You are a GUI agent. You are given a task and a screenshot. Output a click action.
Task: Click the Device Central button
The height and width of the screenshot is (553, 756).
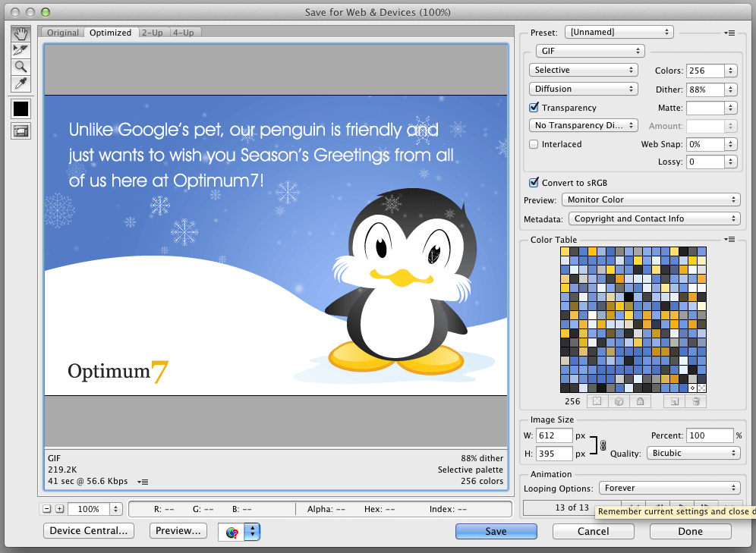tap(89, 531)
